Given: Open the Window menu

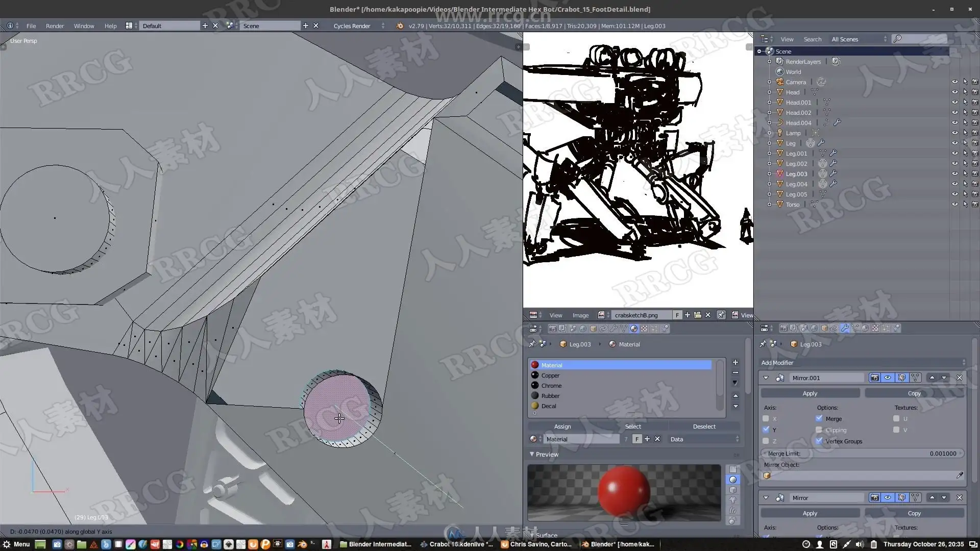Looking at the screenshot, I should click(84, 26).
